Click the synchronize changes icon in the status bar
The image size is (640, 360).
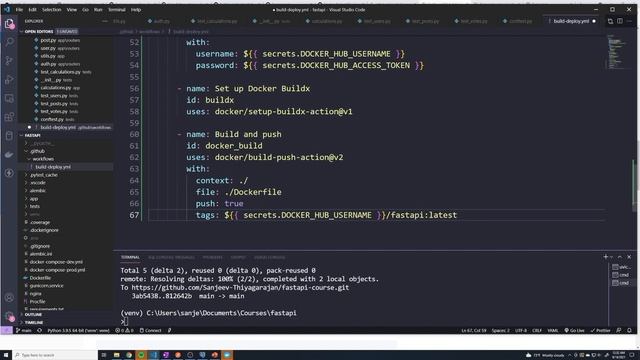pyautogui.click(x=40, y=331)
